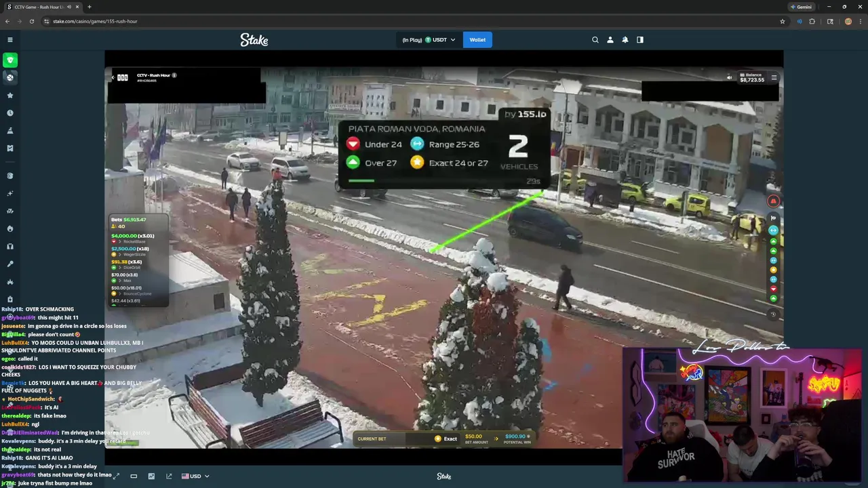
Task: Bet on Range 25-26 option
Action: [445, 144]
